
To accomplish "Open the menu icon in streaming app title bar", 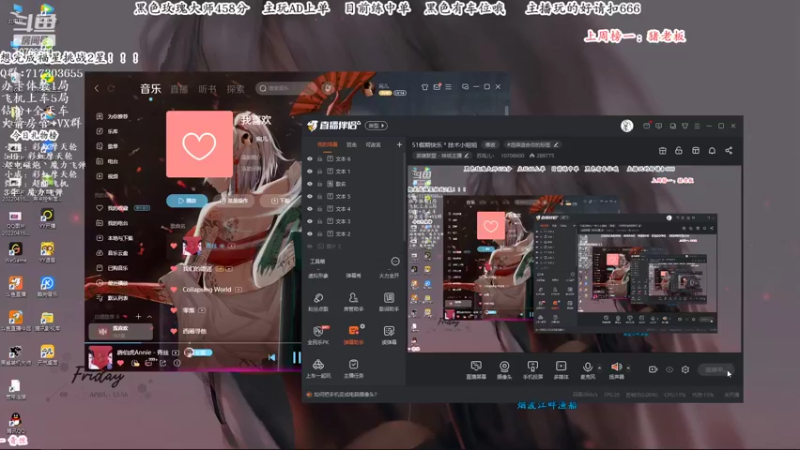I will (x=697, y=126).
